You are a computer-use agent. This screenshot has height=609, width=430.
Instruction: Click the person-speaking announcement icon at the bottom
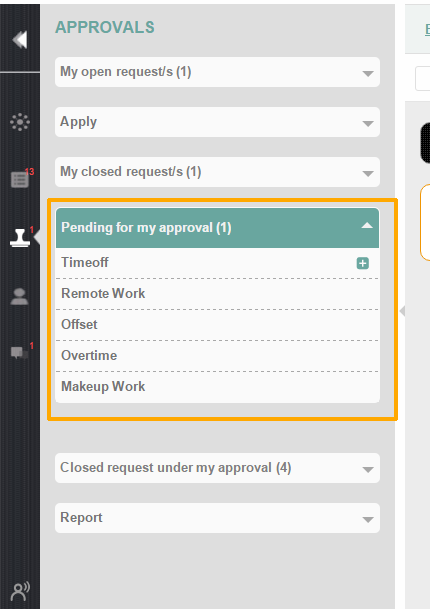pos(20,592)
